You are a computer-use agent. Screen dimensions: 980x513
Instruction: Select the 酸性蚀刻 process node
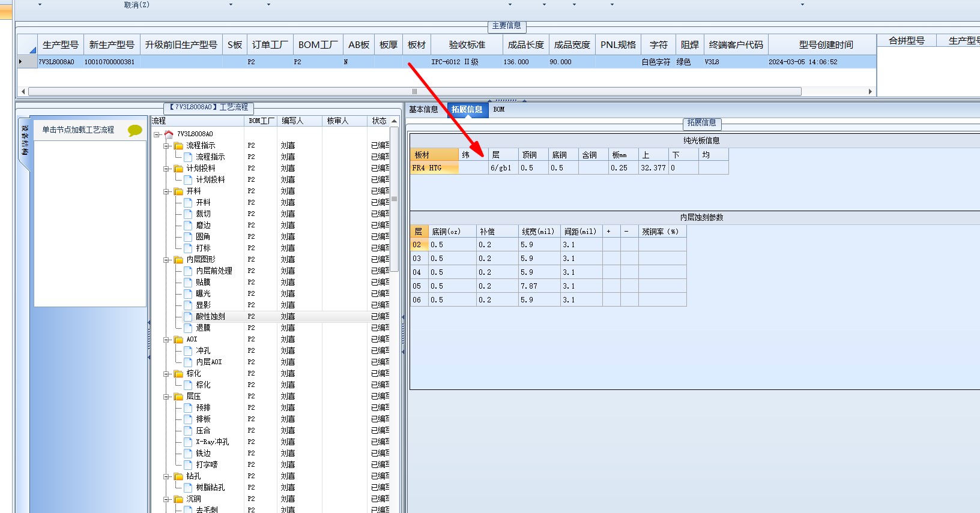pyautogui.click(x=210, y=316)
